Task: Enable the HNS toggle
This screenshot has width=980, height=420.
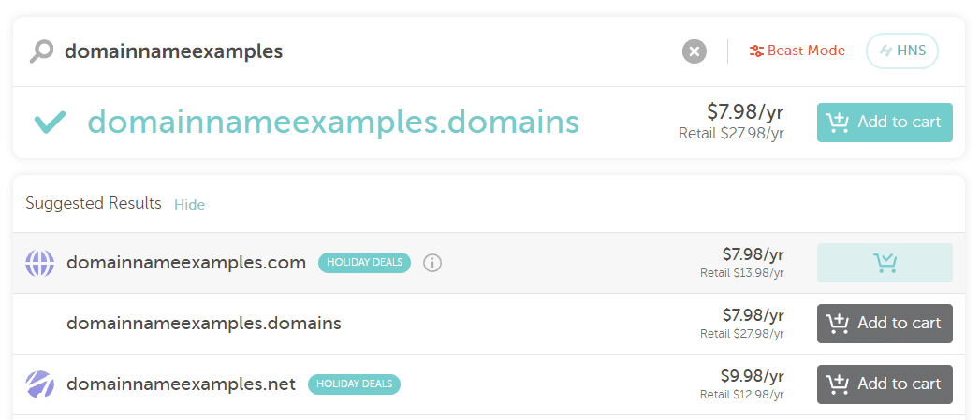Action: (x=901, y=51)
